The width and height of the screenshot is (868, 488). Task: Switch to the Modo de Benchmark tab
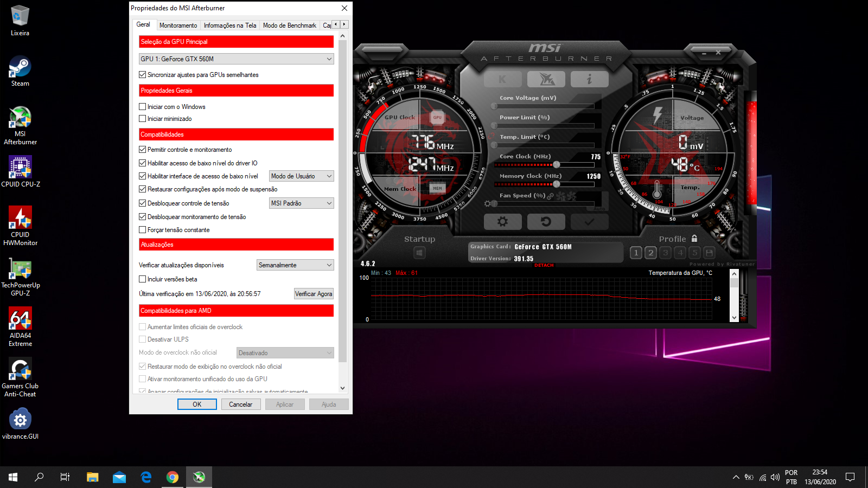click(x=290, y=25)
